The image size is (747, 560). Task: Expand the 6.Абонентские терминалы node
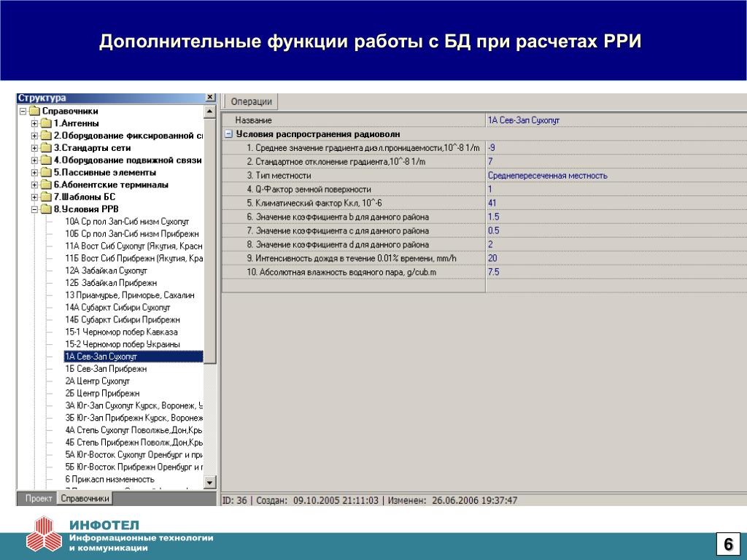click(x=34, y=185)
